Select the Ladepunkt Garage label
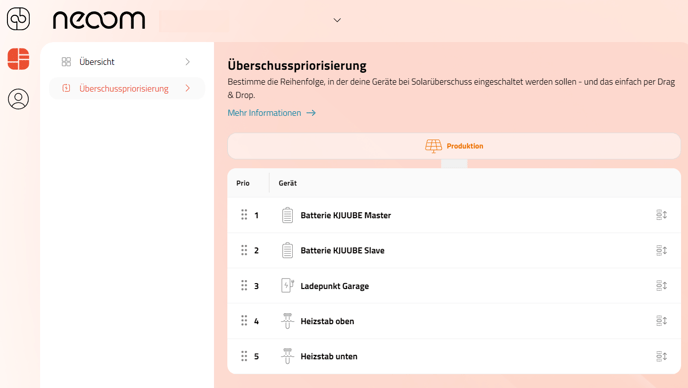The height and width of the screenshot is (388, 688). pos(334,286)
